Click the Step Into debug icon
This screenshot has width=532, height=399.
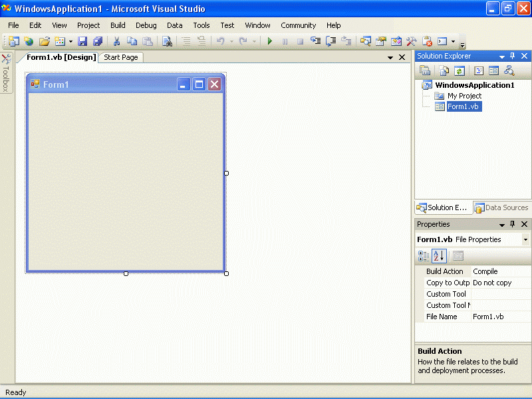(315, 41)
